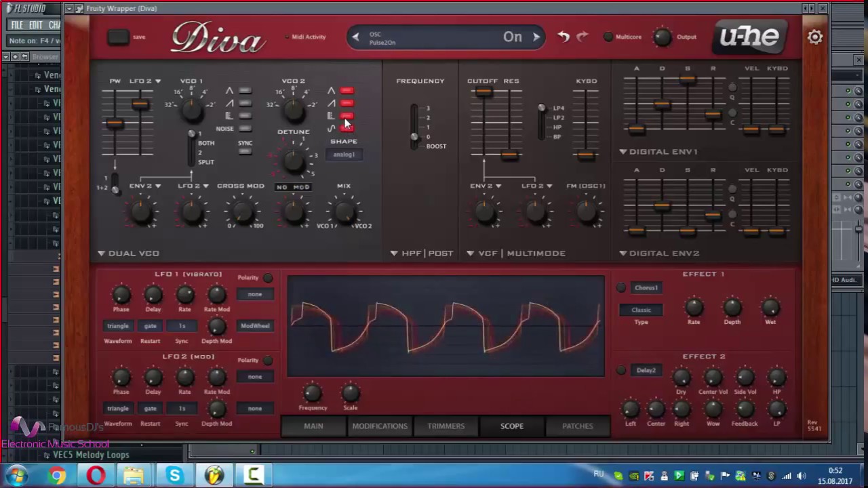868x488 pixels.
Task: Open the VCO section ENV 2 source dropdown
Action: click(x=145, y=186)
